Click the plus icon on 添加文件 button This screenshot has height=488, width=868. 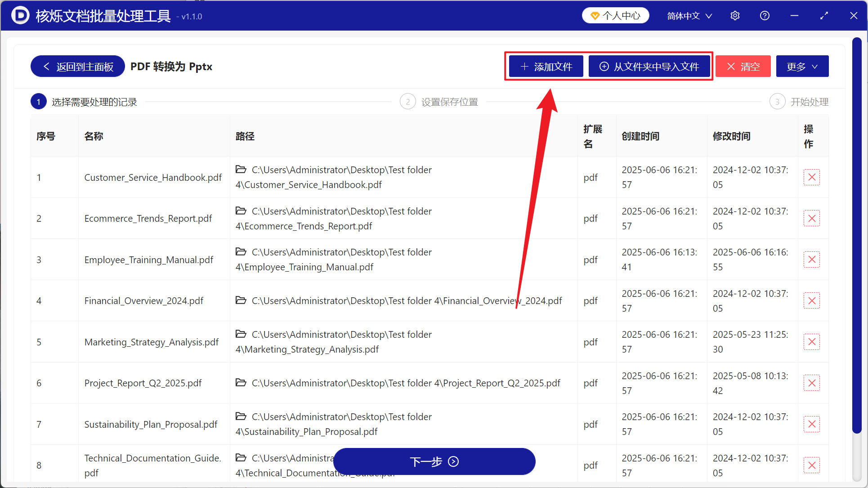pyautogui.click(x=524, y=66)
